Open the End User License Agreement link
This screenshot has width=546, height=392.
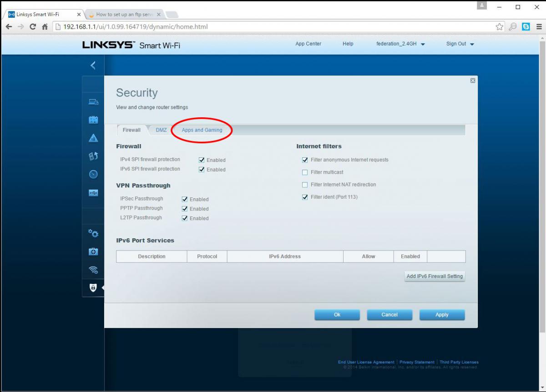tap(366, 362)
